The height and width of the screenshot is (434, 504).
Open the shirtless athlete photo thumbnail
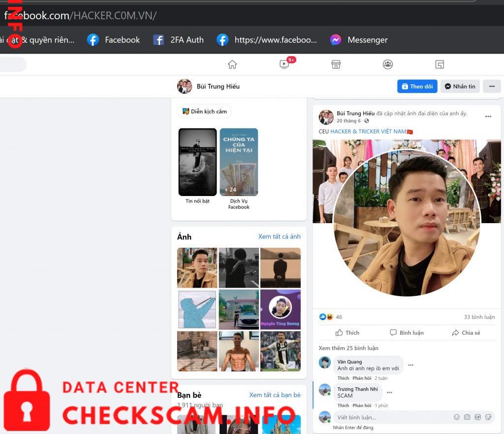(x=239, y=351)
